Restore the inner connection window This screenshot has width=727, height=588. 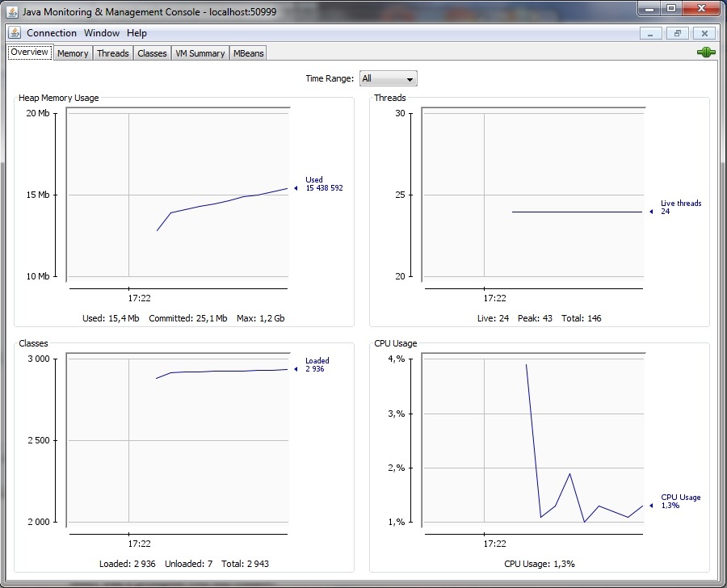[678, 33]
